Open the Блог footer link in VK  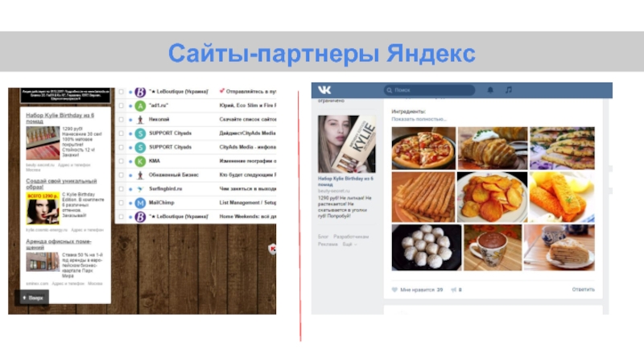pos(324,237)
